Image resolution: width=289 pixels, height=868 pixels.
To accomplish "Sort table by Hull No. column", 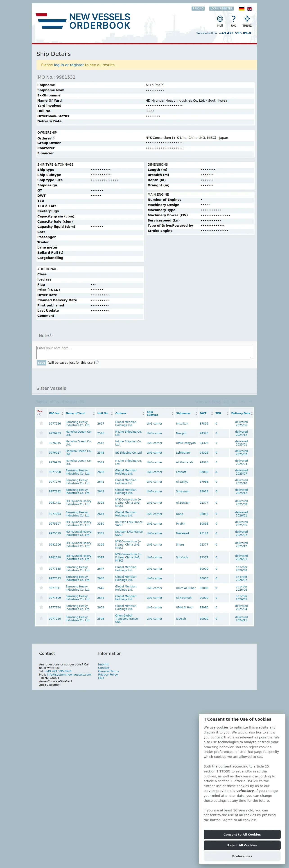I will click(105, 413).
